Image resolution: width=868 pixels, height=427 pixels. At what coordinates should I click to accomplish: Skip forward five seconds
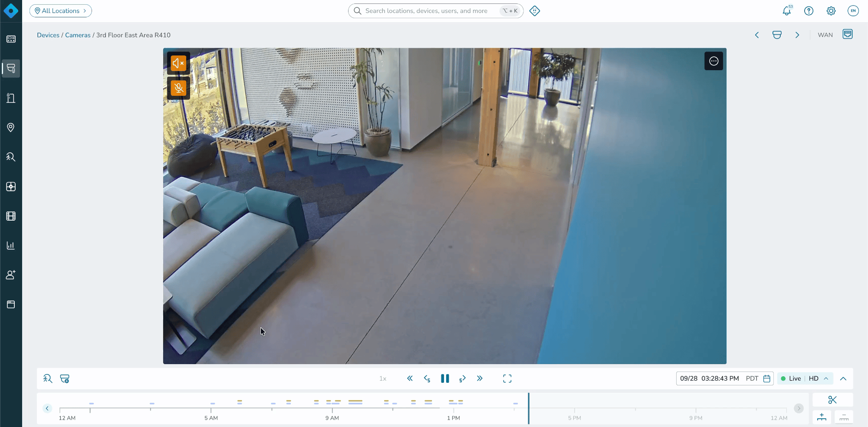click(x=462, y=378)
